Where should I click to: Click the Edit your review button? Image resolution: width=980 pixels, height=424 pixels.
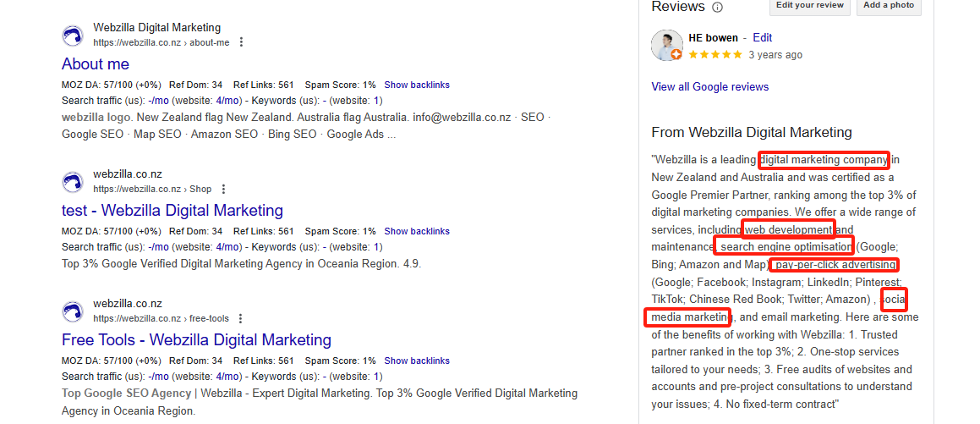[809, 6]
